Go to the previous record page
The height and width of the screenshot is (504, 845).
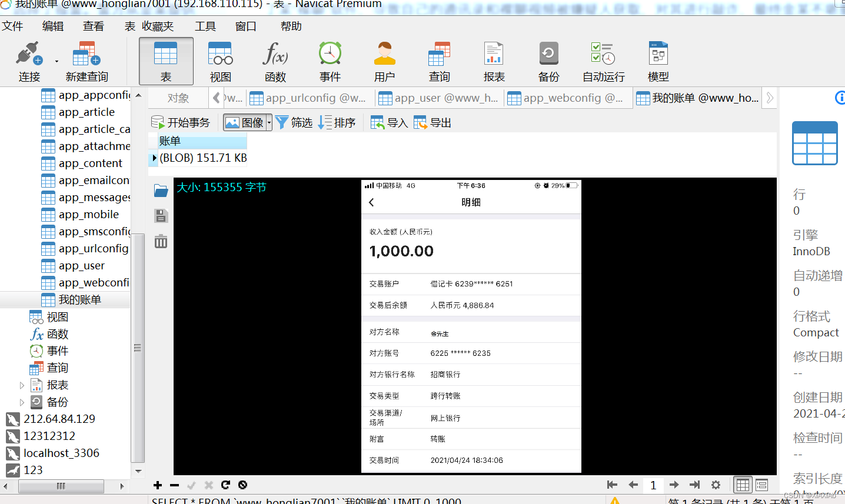633,485
